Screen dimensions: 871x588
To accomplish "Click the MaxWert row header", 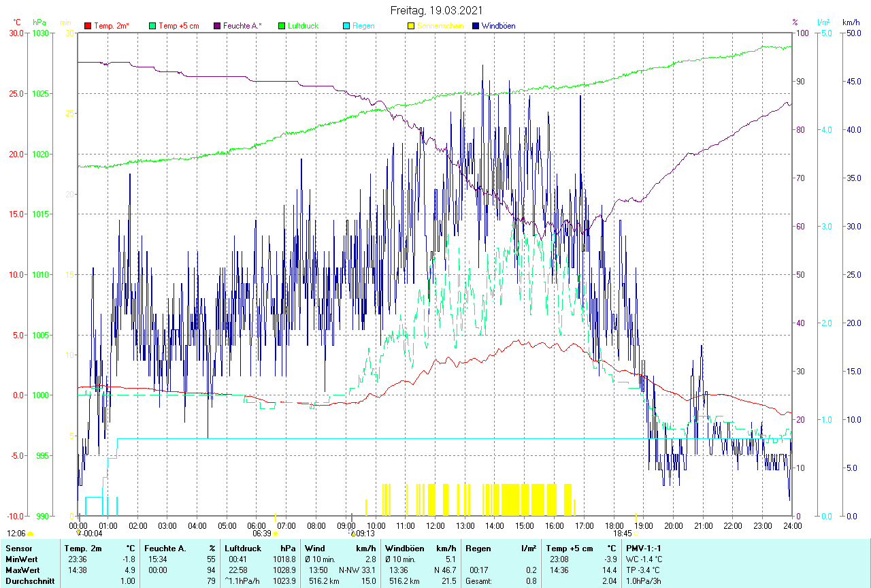I will [x=24, y=570].
